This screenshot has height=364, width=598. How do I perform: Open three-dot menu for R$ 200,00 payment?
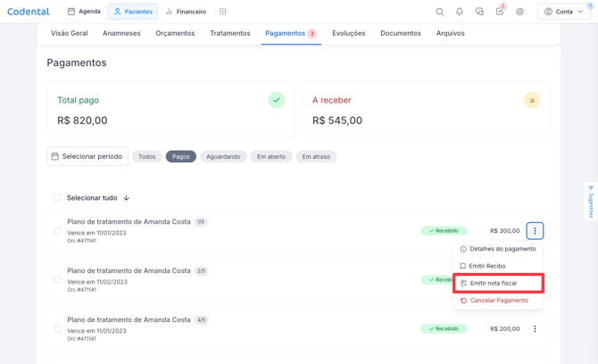(535, 328)
